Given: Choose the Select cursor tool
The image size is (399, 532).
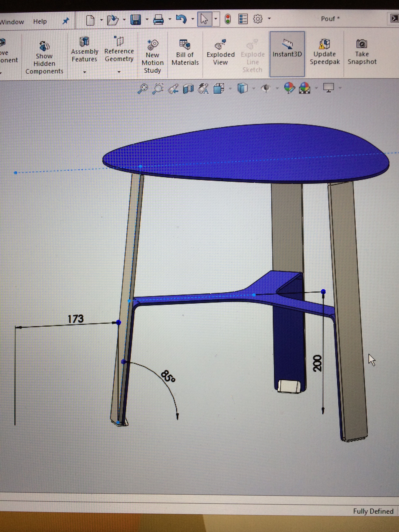Looking at the screenshot, I should pos(204,19).
